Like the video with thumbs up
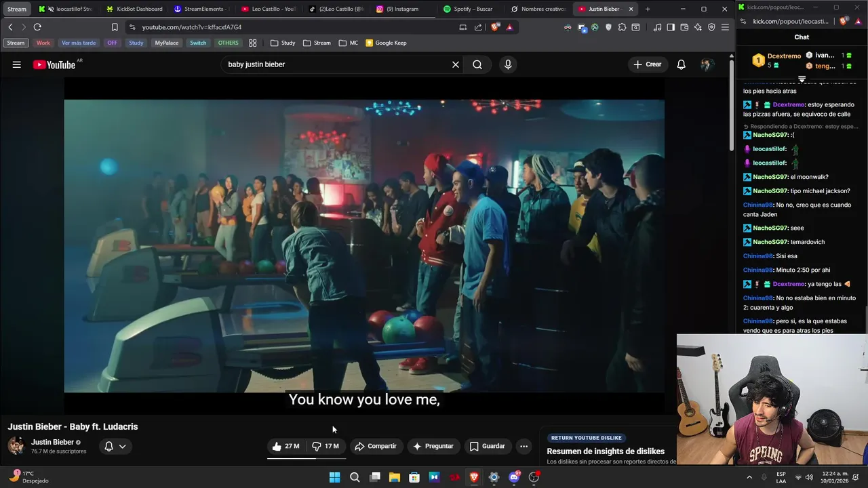 [x=285, y=446]
